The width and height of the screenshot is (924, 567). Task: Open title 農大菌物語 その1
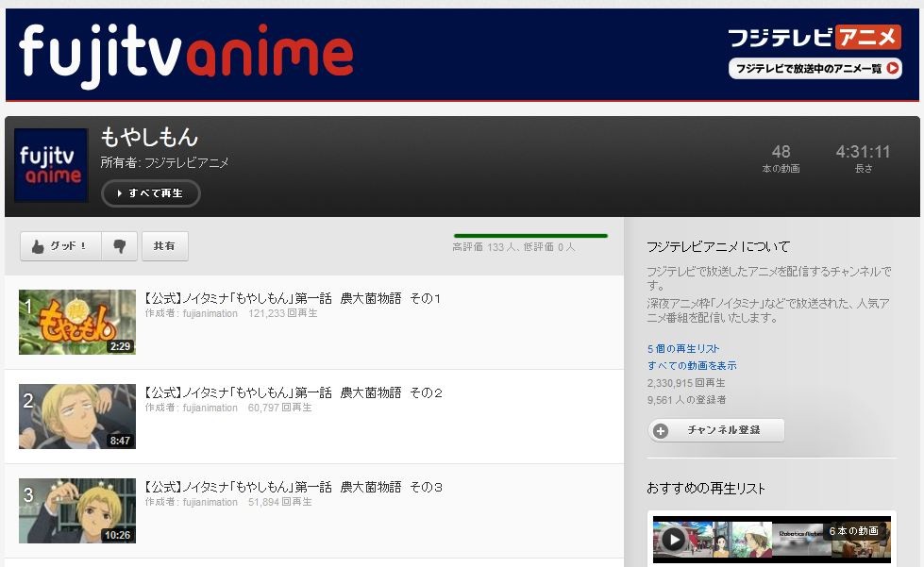(293, 298)
